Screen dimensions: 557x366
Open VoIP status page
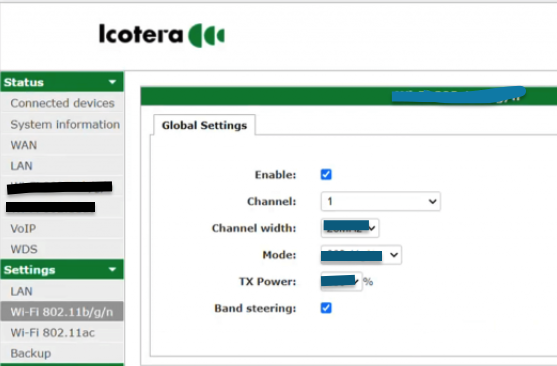[62, 228]
